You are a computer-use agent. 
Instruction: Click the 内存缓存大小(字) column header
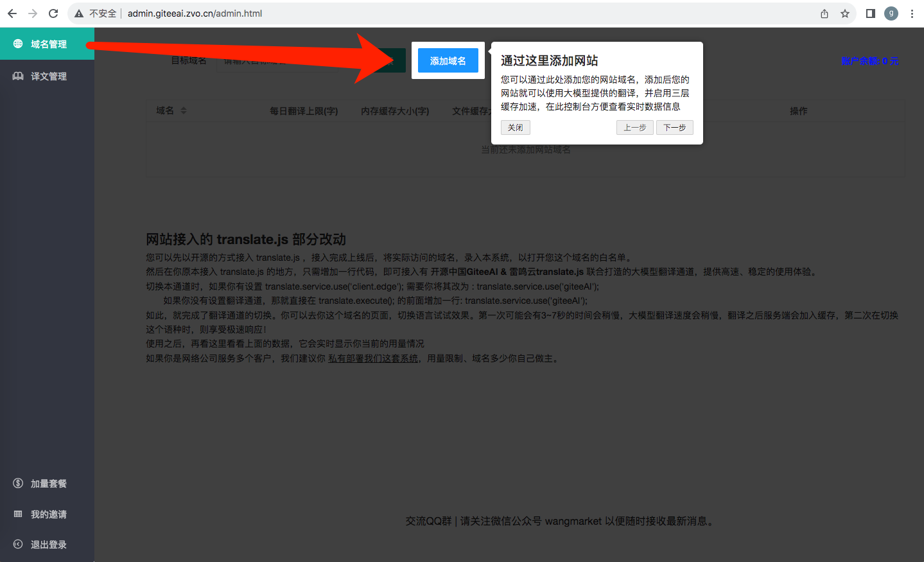coord(395,111)
